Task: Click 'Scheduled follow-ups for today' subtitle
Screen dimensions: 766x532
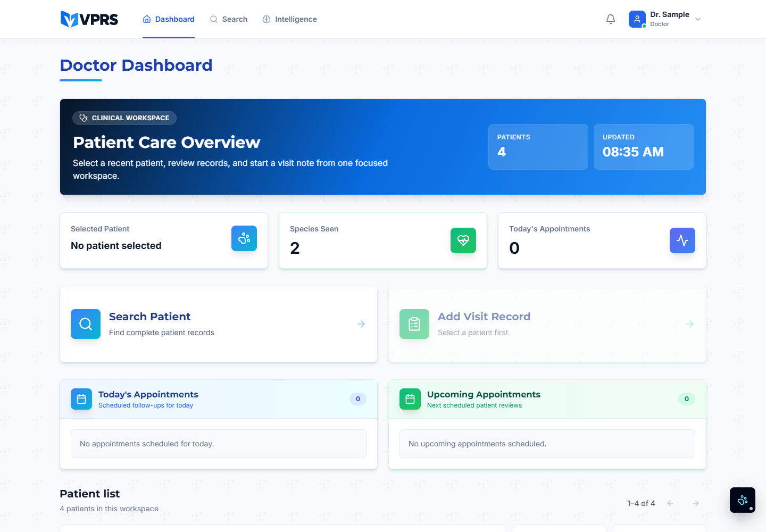Action: click(146, 405)
